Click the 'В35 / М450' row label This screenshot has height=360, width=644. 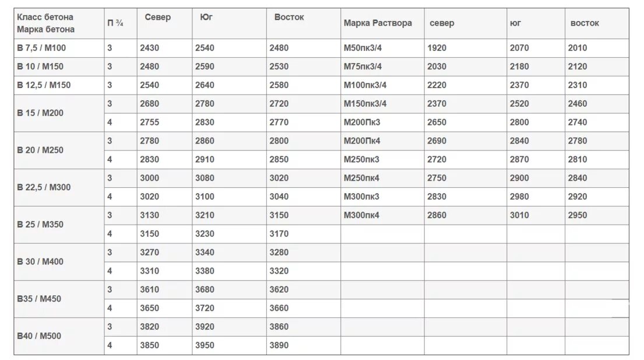point(59,299)
